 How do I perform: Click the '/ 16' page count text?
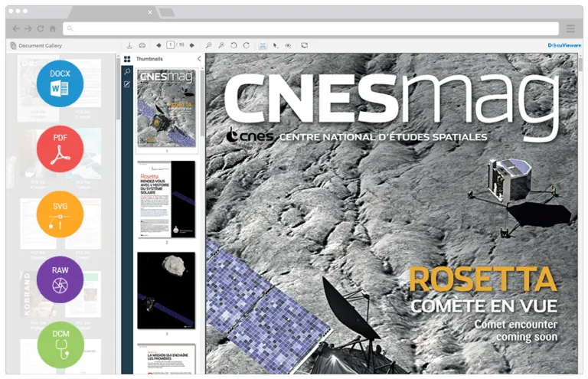click(180, 45)
